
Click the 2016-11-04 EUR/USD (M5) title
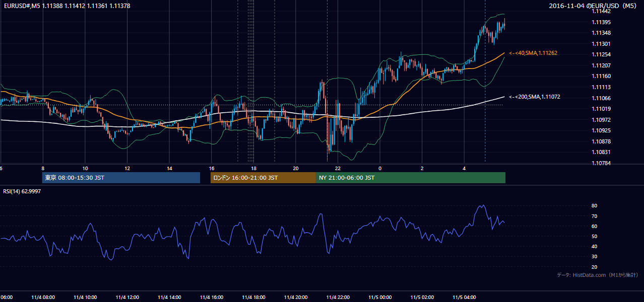593,6
